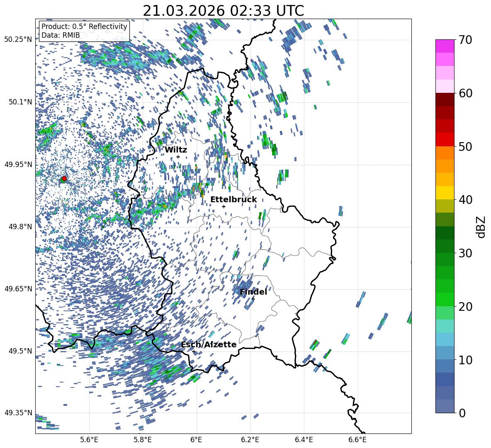Select the Esch/Alzette city label
Viewport: 491px width, 448px height.
pyautogui.click(x=208, y=345)
